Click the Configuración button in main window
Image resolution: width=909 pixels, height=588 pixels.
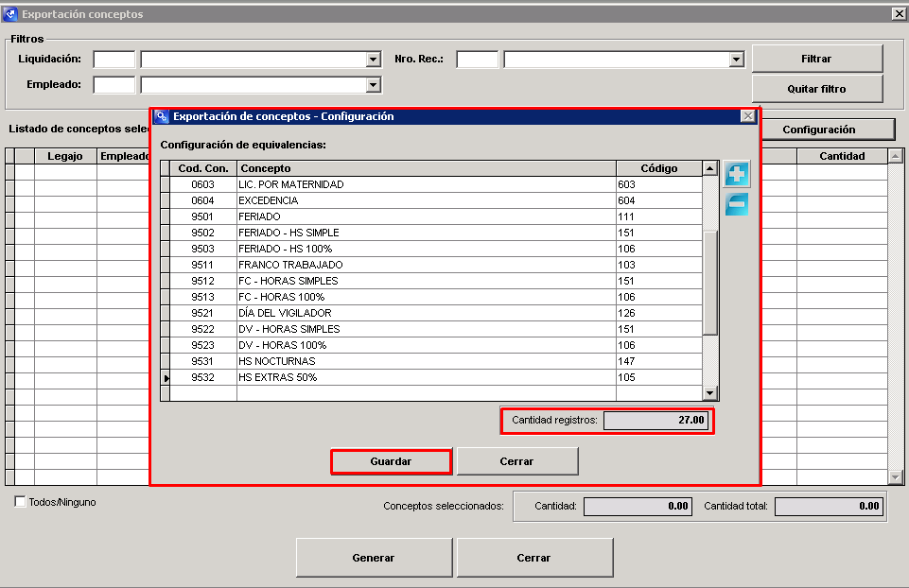828,130
